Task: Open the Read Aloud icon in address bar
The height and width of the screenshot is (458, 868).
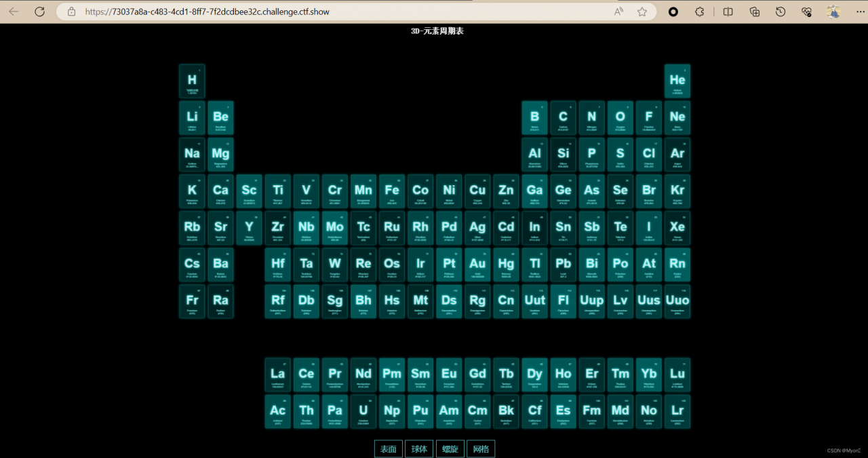Action: click(x=618, y=12)
